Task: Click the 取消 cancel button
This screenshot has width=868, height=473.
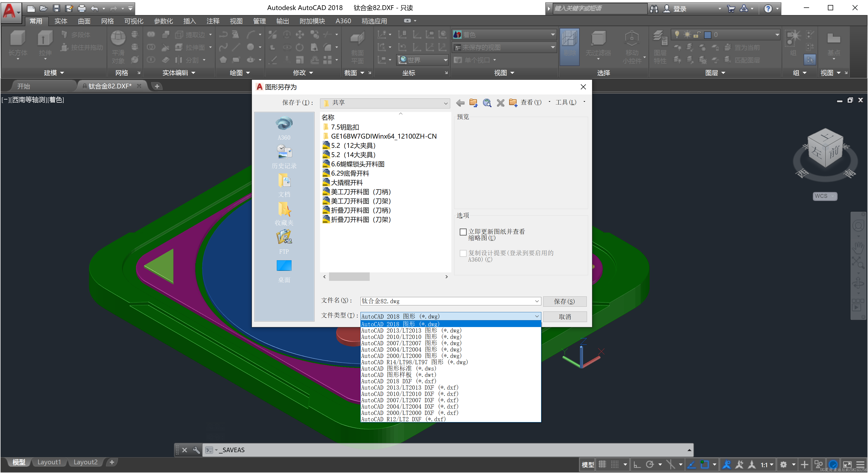Action: pos(564,317)
